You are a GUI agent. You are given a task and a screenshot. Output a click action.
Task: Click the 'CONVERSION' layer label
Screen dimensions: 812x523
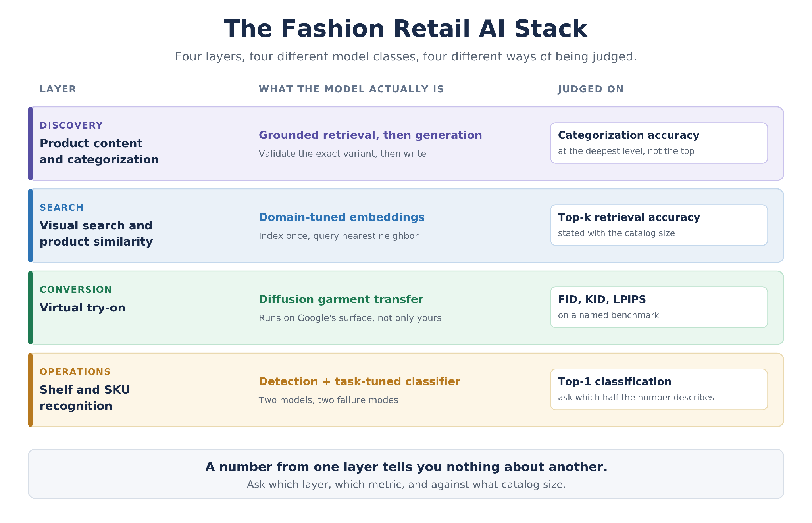[76, 290]
